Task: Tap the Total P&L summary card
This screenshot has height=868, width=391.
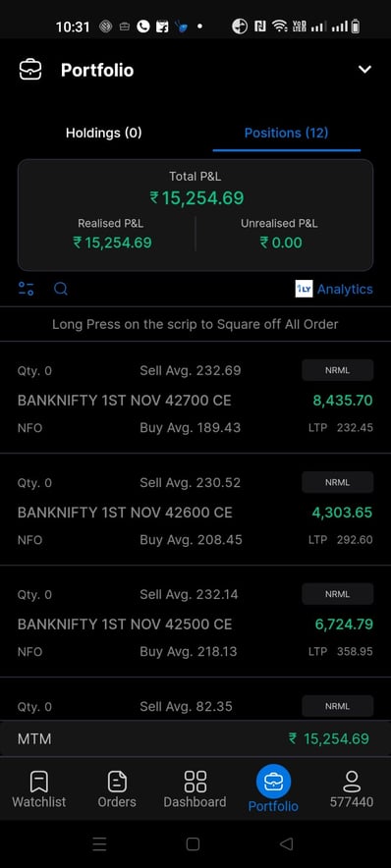Action: point(195,215)
